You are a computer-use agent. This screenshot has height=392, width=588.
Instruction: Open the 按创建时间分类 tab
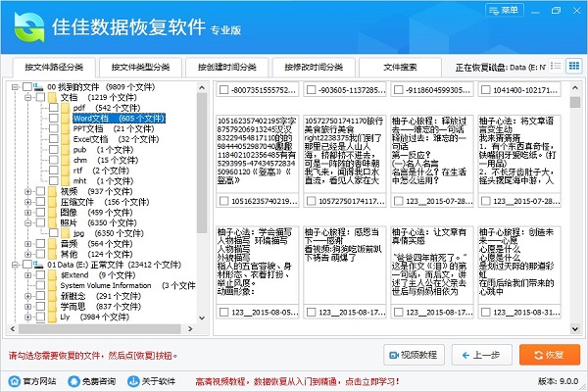tap(227, 68)
